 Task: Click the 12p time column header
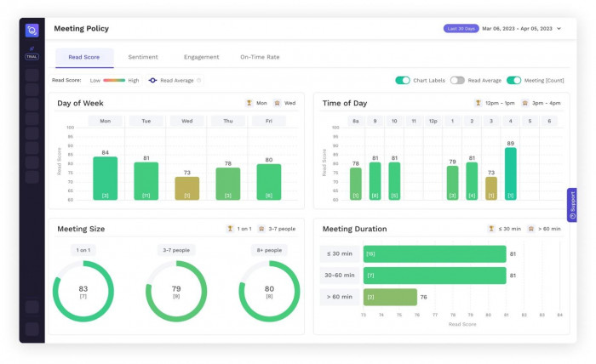point(433,121)
